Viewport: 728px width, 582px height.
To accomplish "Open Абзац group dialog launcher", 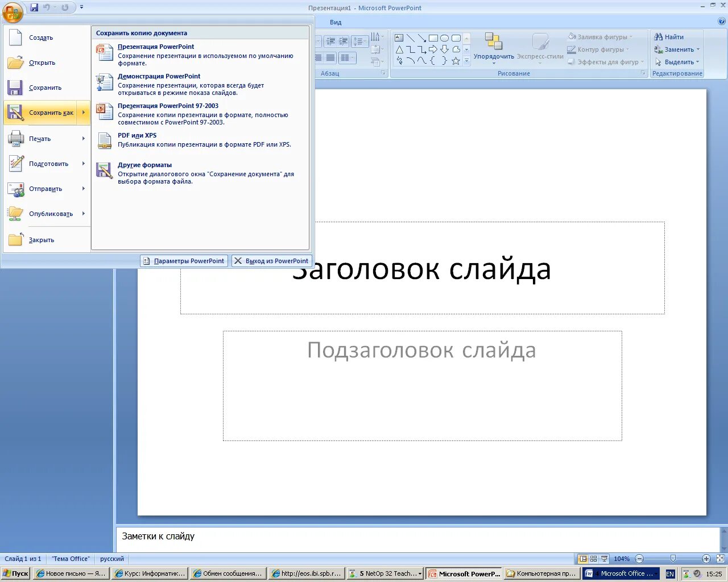I will coord(383,73).
